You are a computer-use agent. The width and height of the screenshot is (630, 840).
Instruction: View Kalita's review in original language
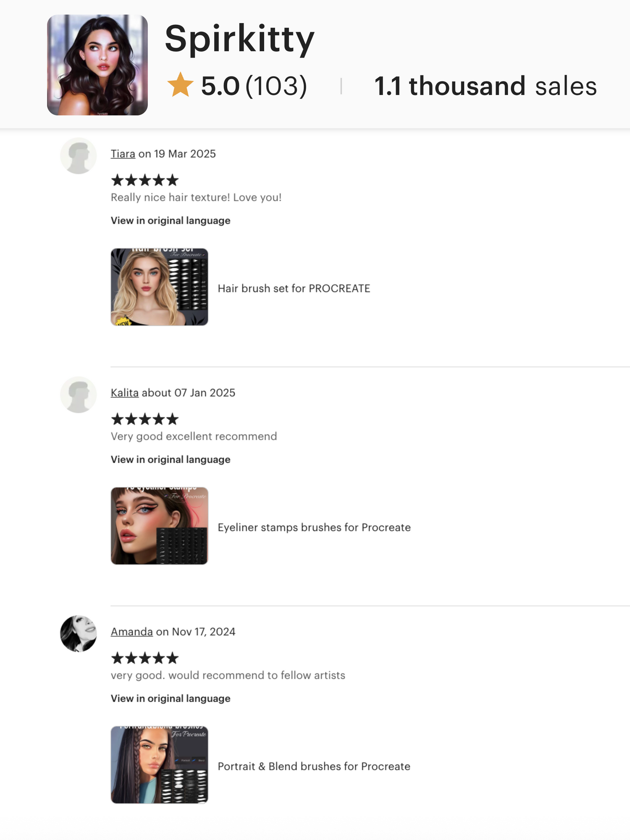point(171,460)
